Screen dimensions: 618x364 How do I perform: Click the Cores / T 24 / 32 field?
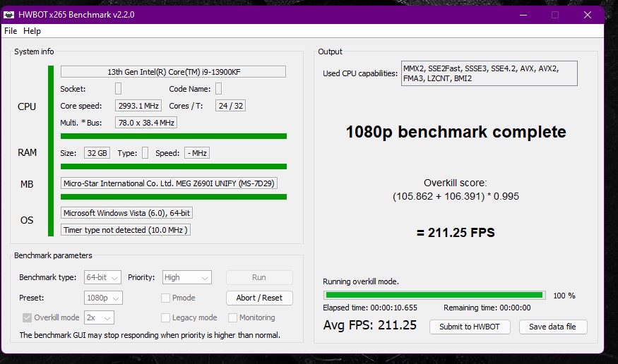[x=230, y=106]
